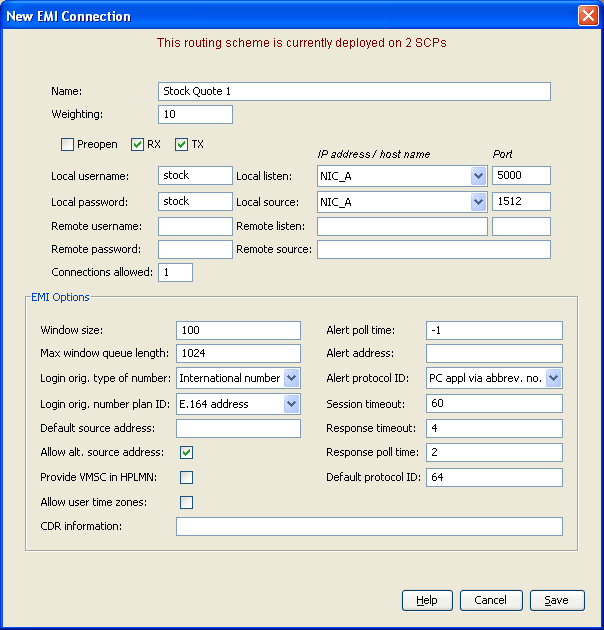
Task: Select the Session timeout field
Action: tap(494, 403)
